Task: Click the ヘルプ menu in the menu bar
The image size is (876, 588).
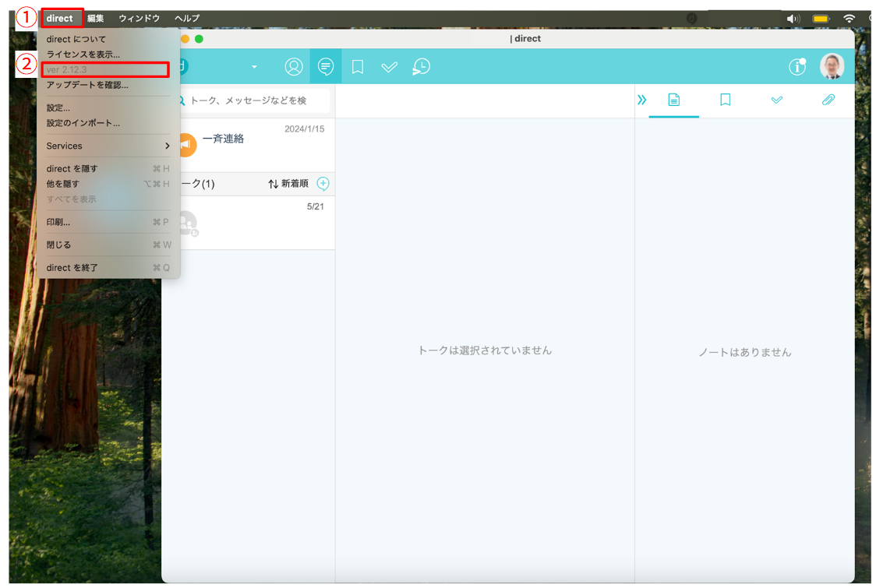Action: click(x=187, y=19)
